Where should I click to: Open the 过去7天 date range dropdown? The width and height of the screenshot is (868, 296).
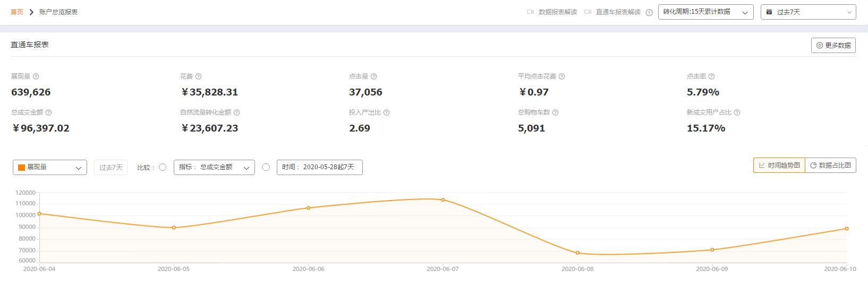[x=808, y=12]
